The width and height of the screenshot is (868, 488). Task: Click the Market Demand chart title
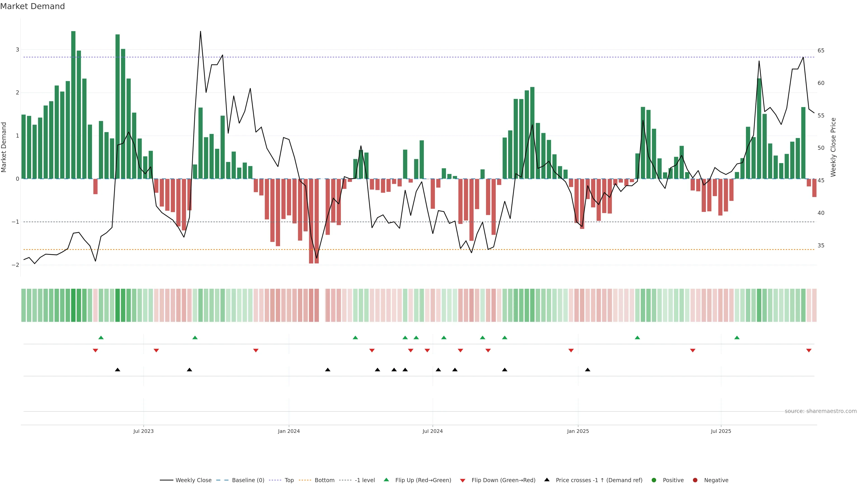click(32, 6)
